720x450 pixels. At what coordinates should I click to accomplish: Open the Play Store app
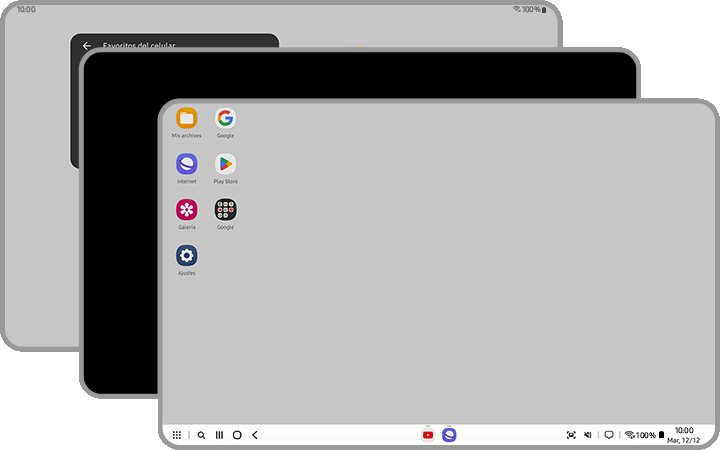[x=225, y=165]
